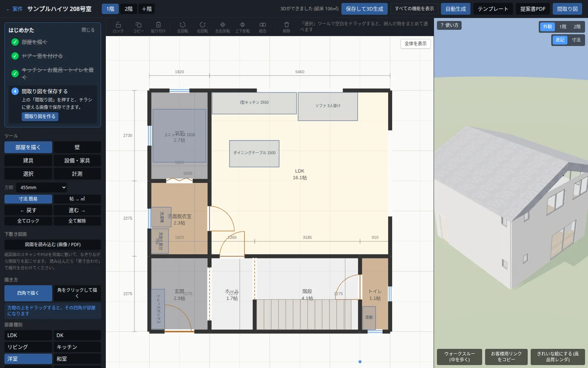Click the 保存して3D生成 button
This screenshot has height=368, width=588.
365,9
